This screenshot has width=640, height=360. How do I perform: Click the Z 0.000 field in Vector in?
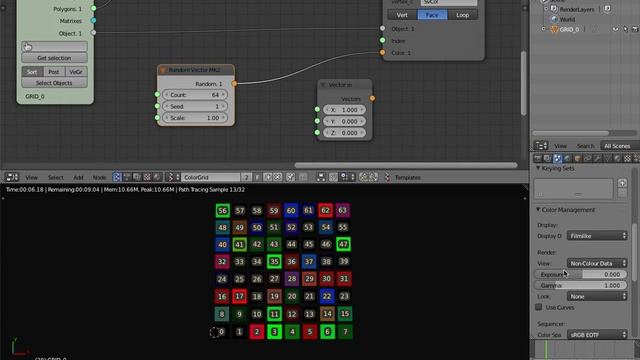[x=344, y=133]
